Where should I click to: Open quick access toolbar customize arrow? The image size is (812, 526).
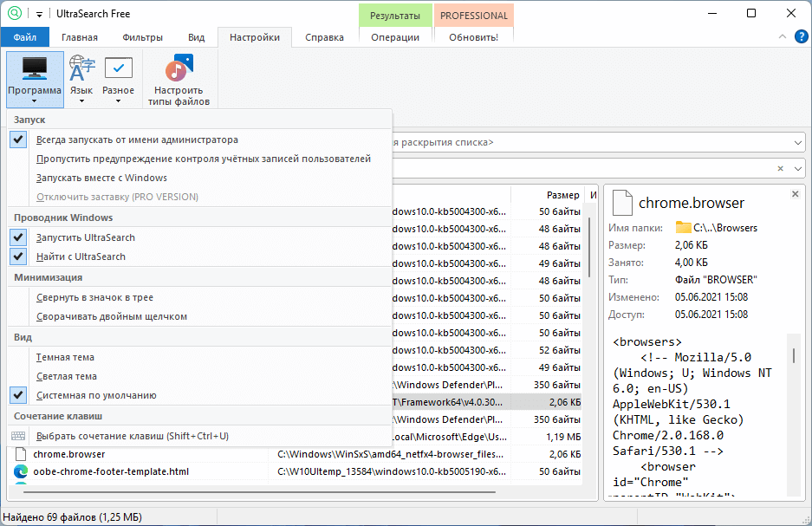[x=39, y=14]
